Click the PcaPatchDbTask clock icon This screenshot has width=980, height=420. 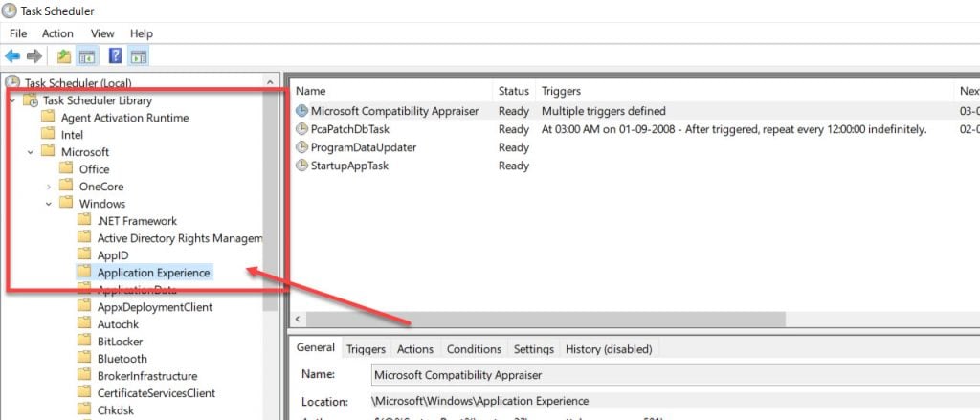coord(301,129)
